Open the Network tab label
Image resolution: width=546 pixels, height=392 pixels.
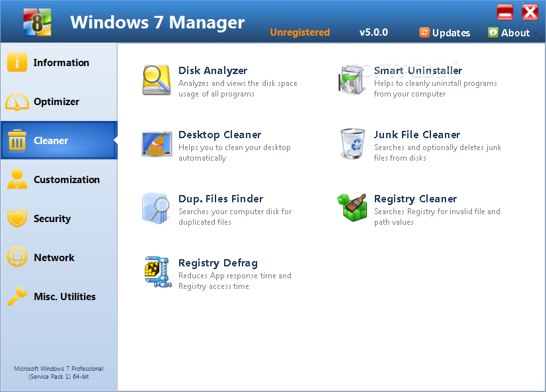point(54,258)
